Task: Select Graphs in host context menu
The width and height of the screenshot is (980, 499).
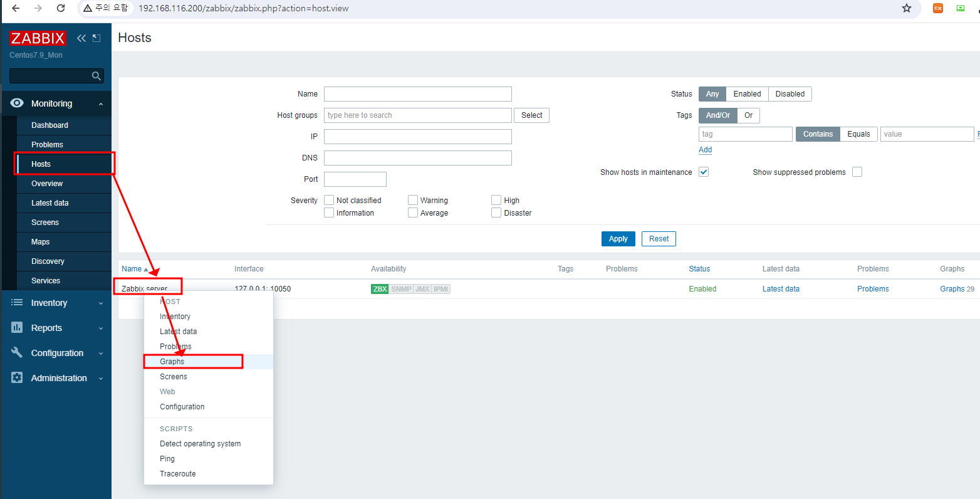Action: 208,362
